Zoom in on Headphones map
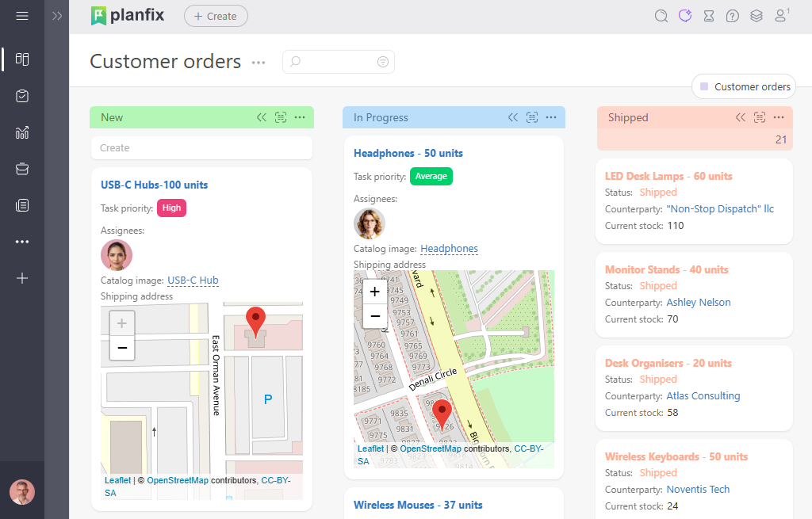The width and height of the screenshot is (812, 519). point(375,292)
